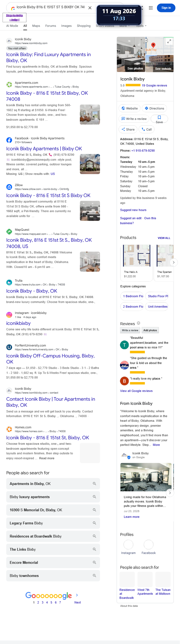Call Iconik Bixby from knowledge panel

coord(147,129)
